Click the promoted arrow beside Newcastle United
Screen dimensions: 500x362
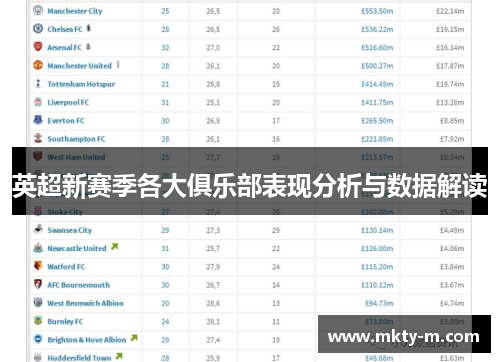(x=114, y=247)
